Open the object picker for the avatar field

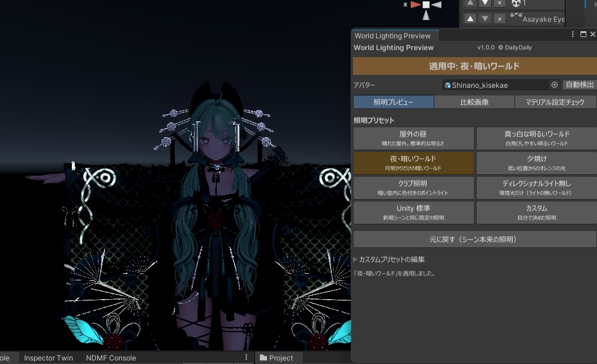click(555, 85)
